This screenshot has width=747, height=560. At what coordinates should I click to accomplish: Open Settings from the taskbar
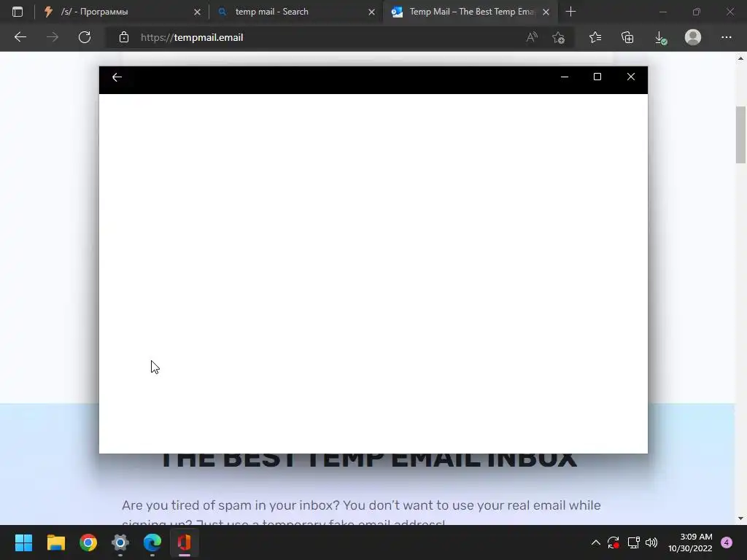pyautogui.click(x=120, y=542)
